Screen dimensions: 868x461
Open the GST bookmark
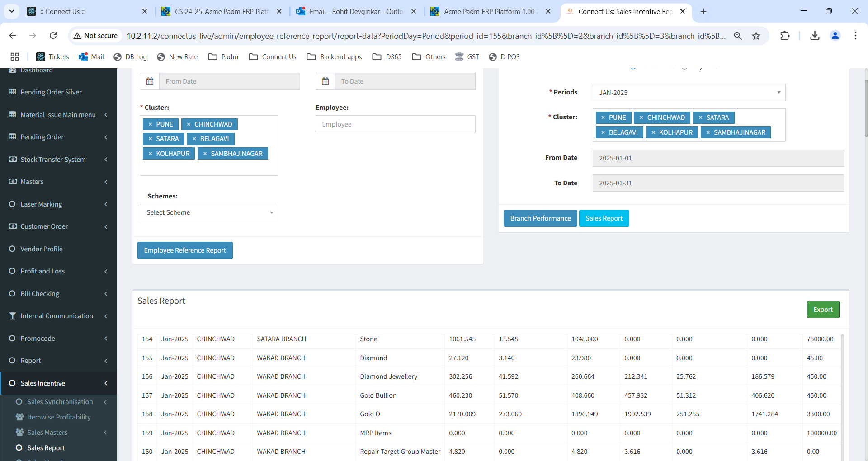[467, 56]
